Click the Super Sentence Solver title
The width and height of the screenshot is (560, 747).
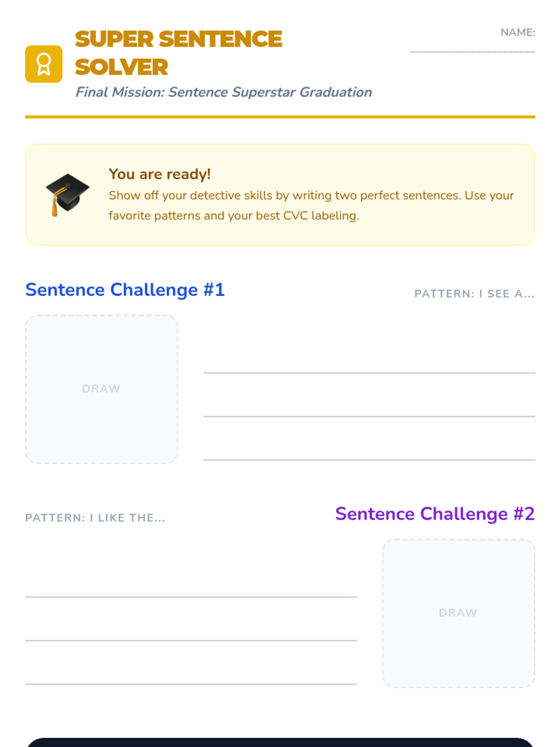[x=178, y=53]
